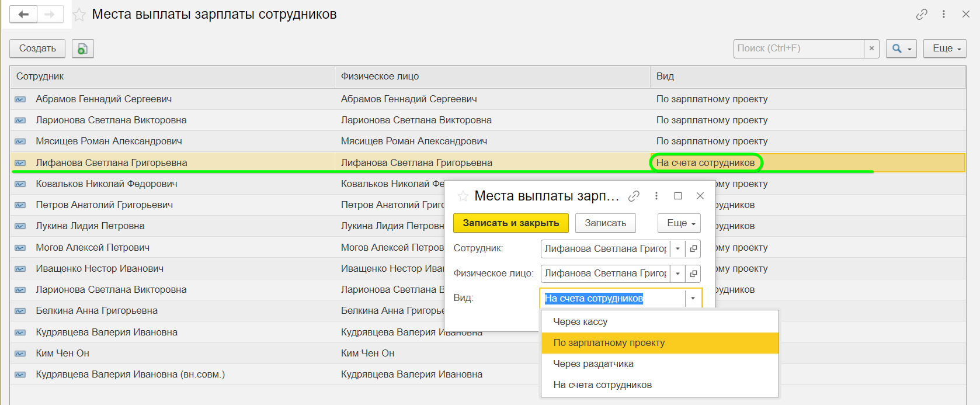Click Ким Чен Он in Физическое лицо column
980x405 pixels.
[368, 354]
